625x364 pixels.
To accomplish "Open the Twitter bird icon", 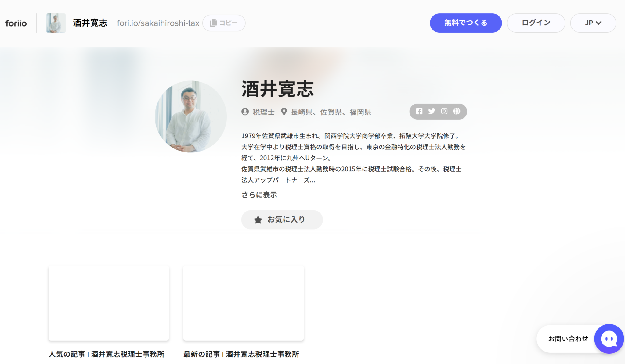I will [x=432, y=111].
